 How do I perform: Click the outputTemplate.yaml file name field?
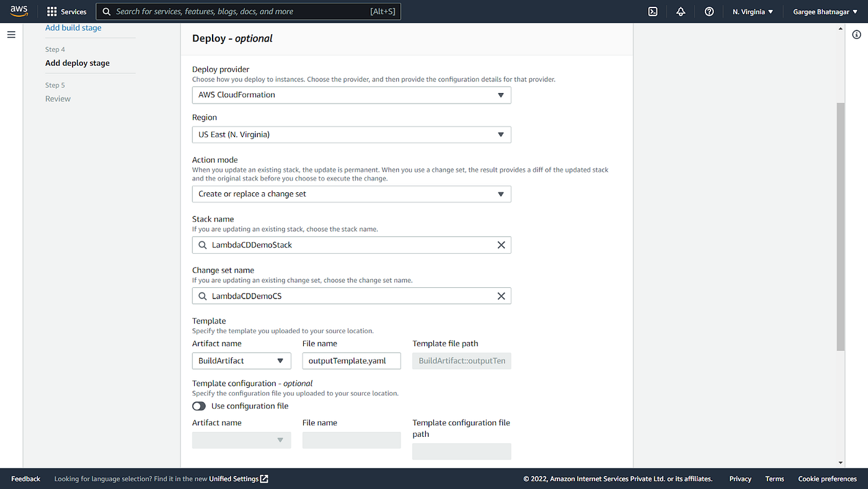pos(352,361)
